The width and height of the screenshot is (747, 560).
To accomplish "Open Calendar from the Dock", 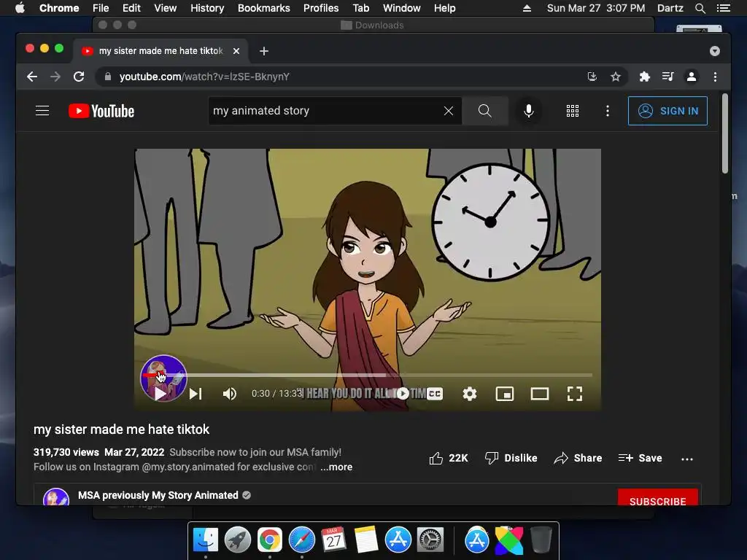I will point(333,540).
